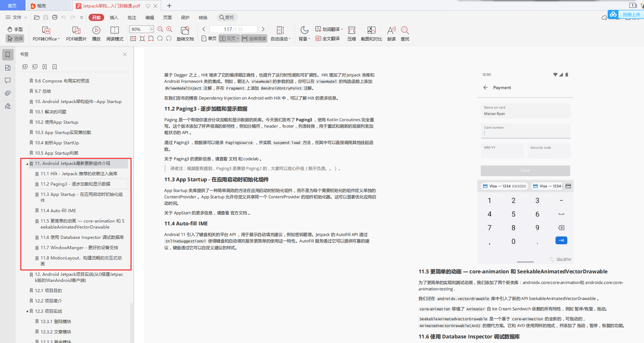Open the 文件 file menu
Image resolution: width=644 pixels, height=343 pixels.
16,17
